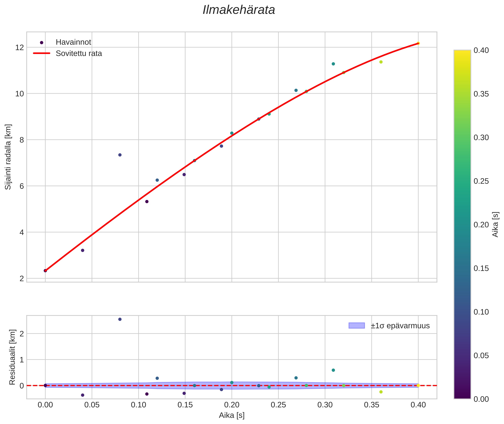Click the 0.25 tick label on the x-axis

click(278, 405)
